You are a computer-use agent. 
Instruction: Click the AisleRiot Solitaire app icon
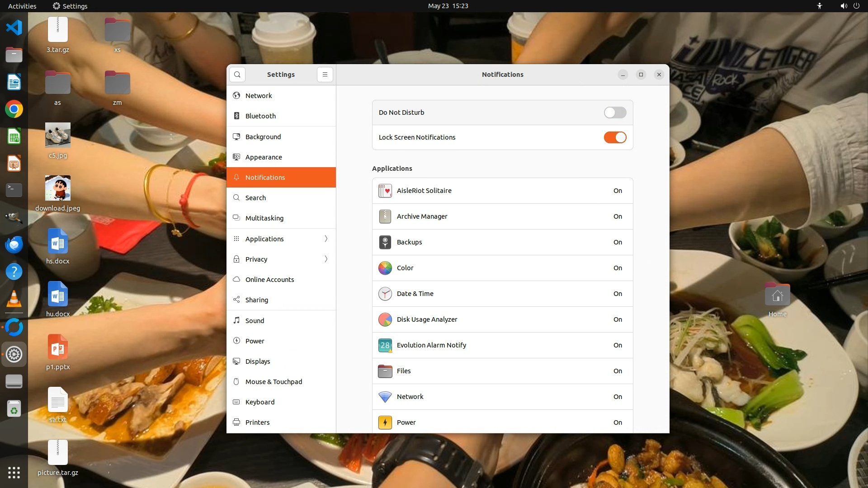click(385, 191)
